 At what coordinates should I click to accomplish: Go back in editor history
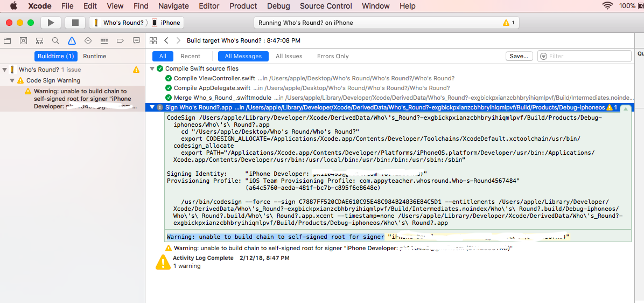166,40
